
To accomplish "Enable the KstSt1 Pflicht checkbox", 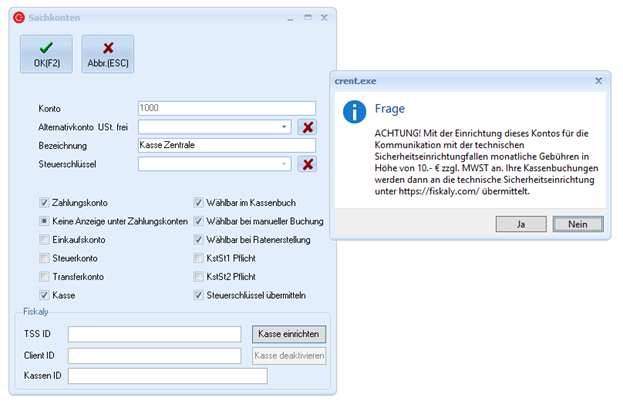I will click(x=199, y=258).
